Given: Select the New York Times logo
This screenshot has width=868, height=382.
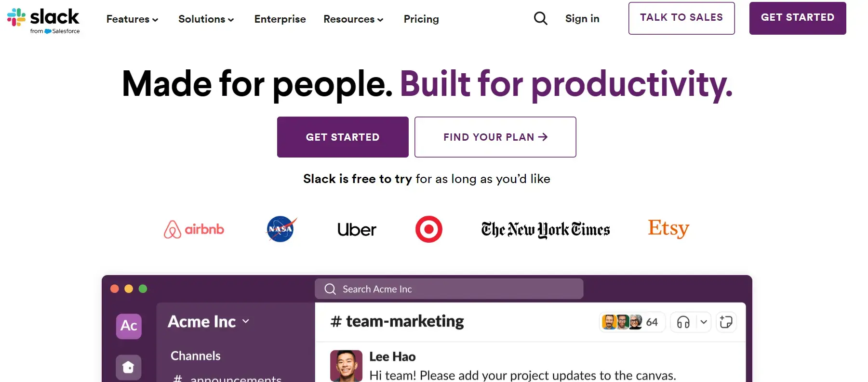Looking at the screenshot, I should point(545,230).
